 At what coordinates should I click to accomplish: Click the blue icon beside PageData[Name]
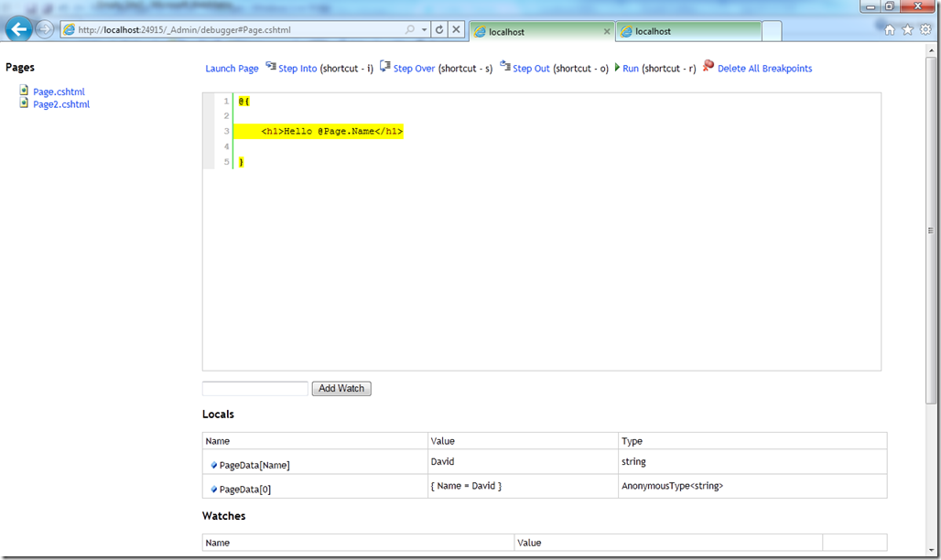[213, 465]
